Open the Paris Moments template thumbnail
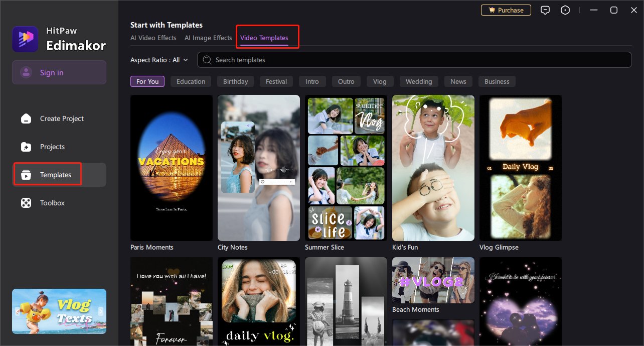 point(172,168)
